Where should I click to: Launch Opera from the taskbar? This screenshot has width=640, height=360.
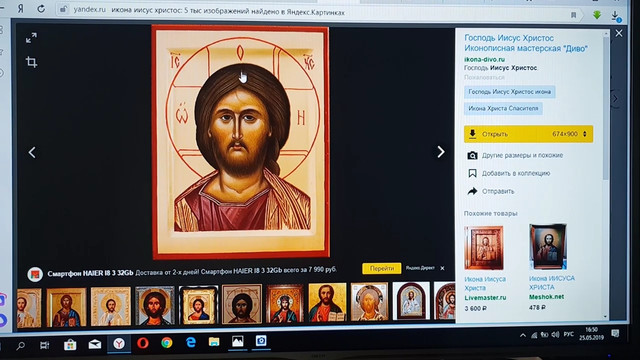143,343
